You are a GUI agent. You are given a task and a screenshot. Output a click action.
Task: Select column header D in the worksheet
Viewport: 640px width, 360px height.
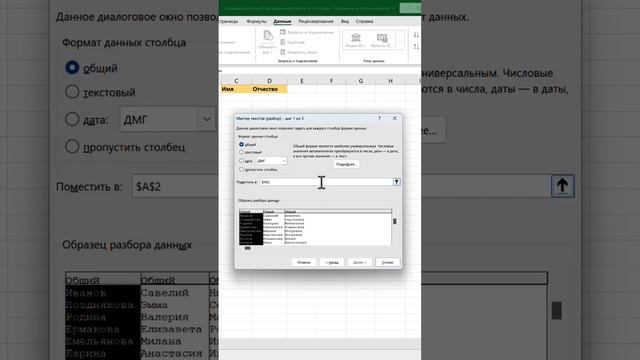pos(269,81)
